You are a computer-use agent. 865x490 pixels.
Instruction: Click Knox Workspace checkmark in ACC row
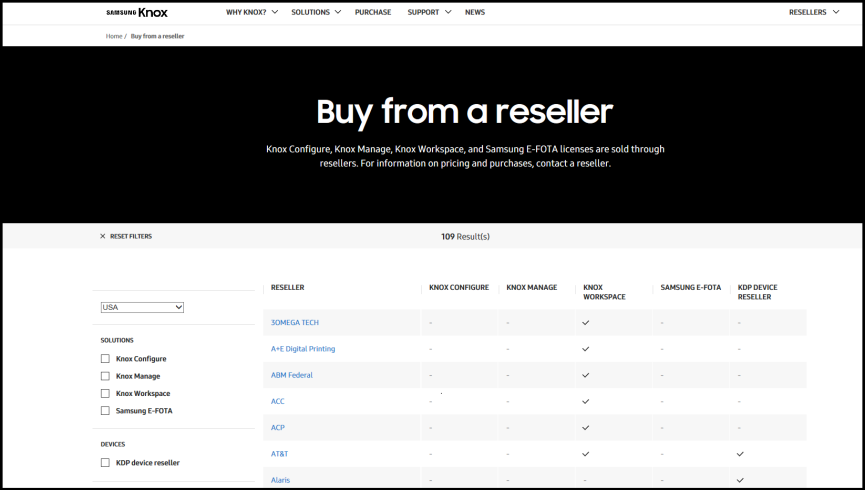(586, 401)
